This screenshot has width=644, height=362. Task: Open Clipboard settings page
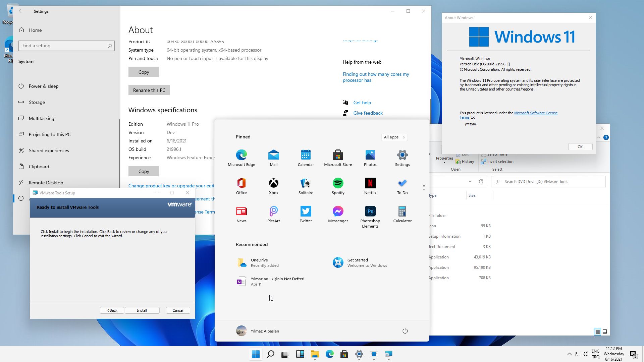tap(39, 167)
